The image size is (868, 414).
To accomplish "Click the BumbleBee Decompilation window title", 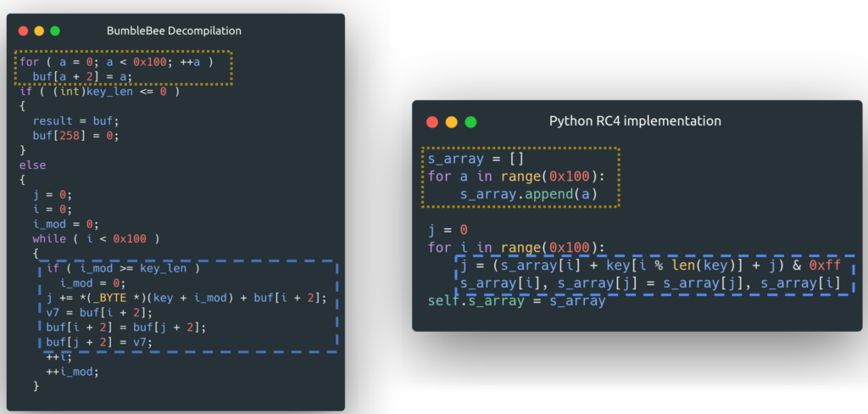I will pyautogui.click(x=174, y=31).
